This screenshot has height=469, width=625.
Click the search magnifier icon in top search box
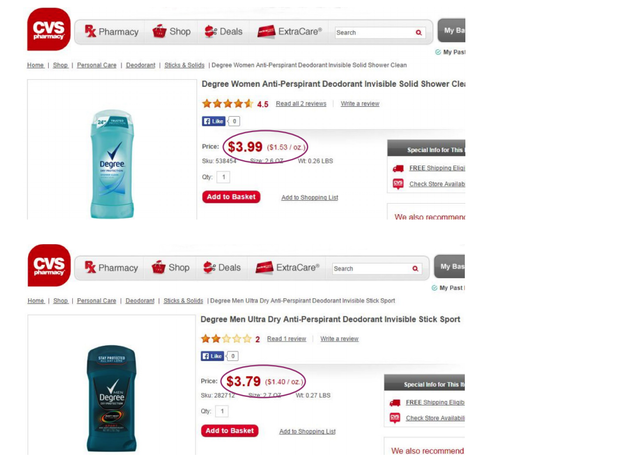pos(419,33)
